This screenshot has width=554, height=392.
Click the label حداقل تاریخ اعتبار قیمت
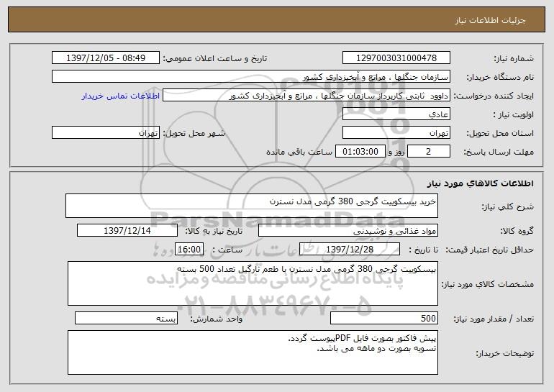tap(490, 250)
